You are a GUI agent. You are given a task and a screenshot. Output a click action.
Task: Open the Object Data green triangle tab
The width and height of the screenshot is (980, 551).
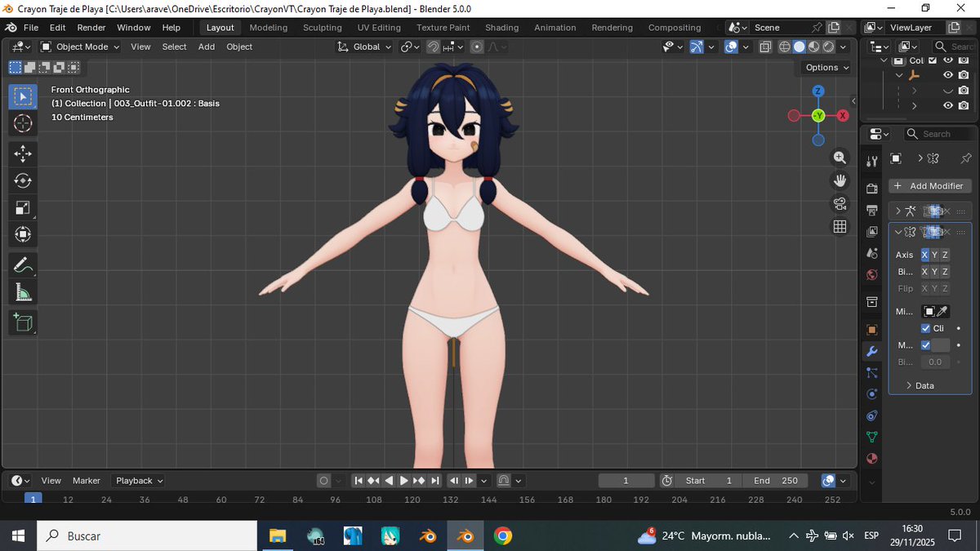coord(871,437)
